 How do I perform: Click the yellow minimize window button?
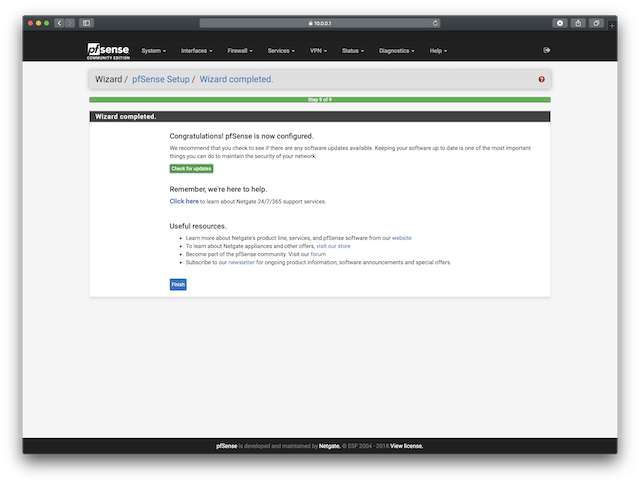click(x=38, y=23)
